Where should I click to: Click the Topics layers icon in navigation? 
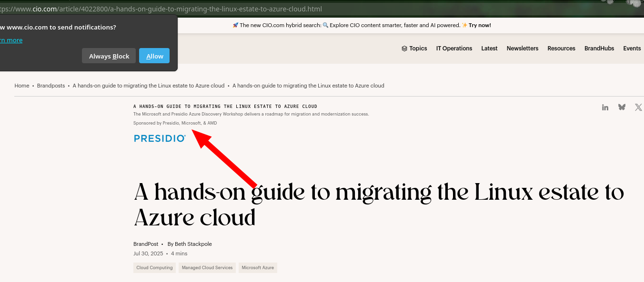[x=404, y=49]
